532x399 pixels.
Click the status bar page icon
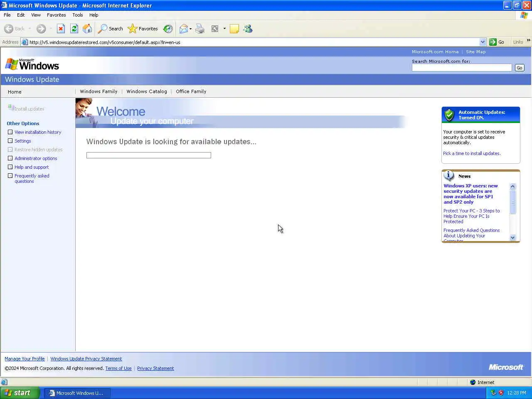(4, 382)
